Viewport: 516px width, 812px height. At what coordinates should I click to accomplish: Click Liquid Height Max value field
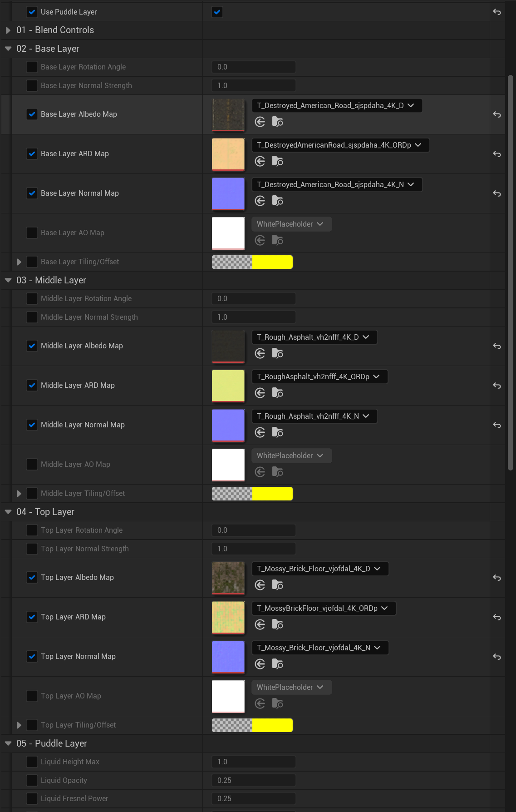click(x=254, y=762)
